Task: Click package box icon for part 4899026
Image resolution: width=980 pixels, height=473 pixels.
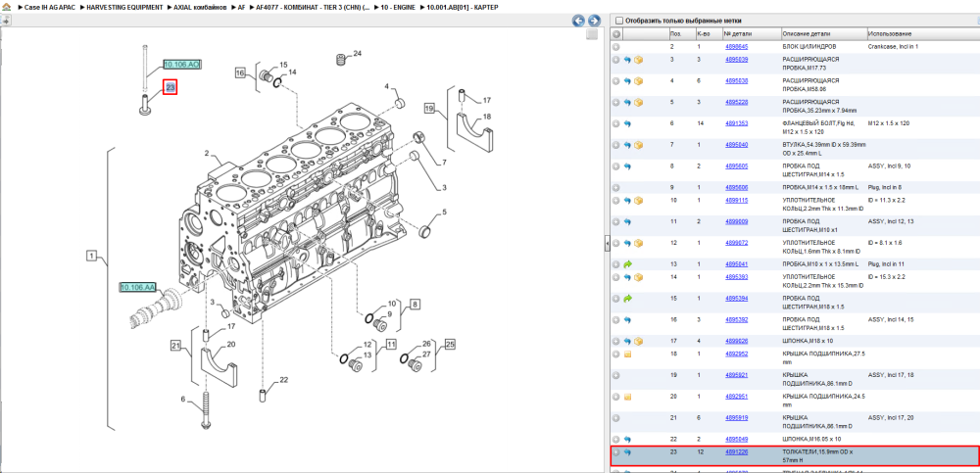Action: pyautogui.click(x=639, y=341)
